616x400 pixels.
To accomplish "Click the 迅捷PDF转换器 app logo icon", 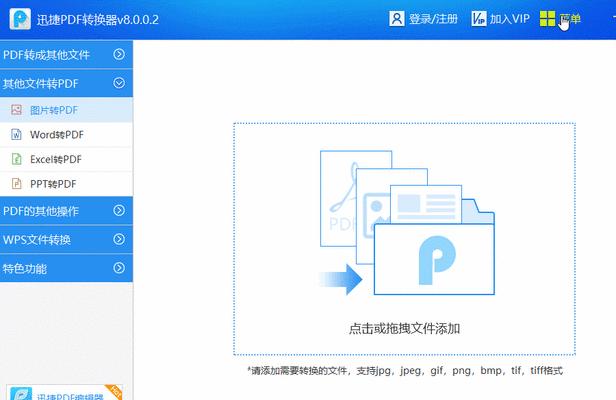I will tap(20, 18).
